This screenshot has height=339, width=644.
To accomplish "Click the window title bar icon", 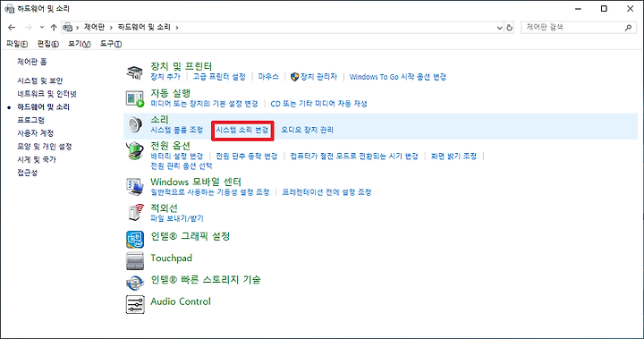I will click(x=9, y=9).
